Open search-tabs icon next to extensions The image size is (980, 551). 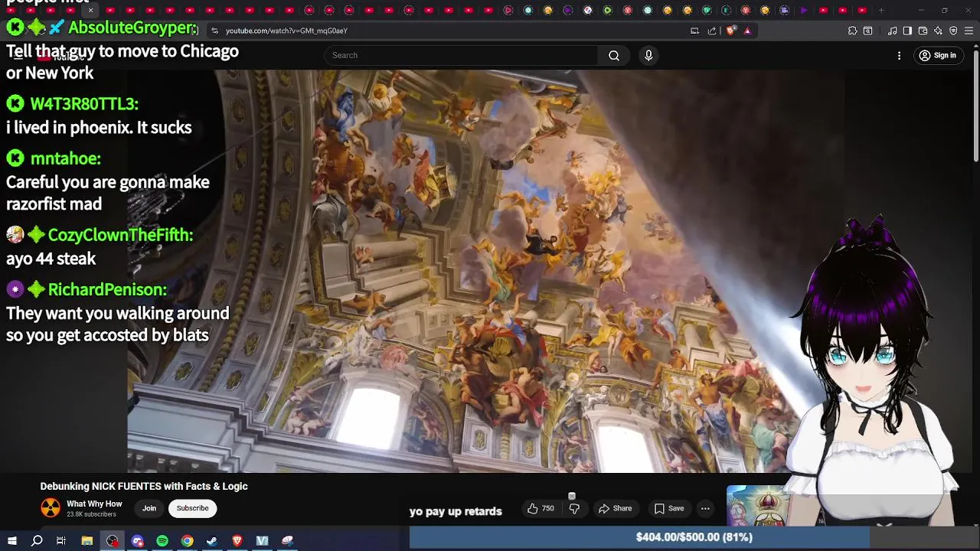[867, 31]
